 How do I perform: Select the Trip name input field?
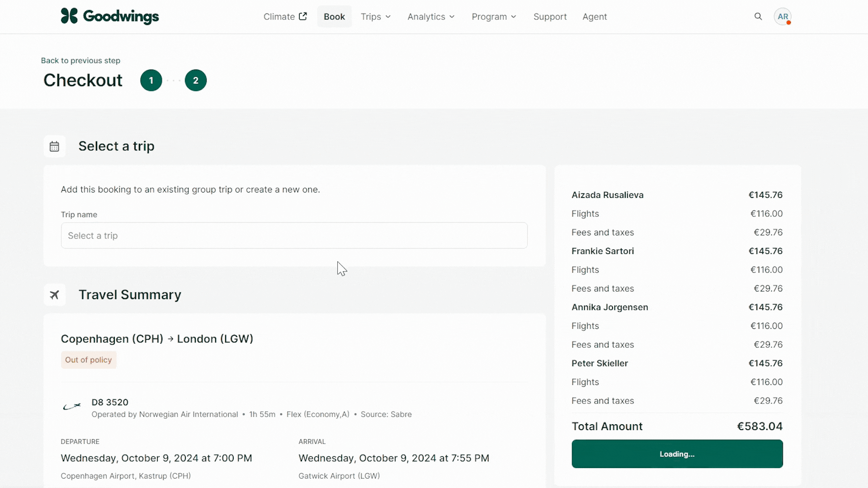tap(293, 235)
